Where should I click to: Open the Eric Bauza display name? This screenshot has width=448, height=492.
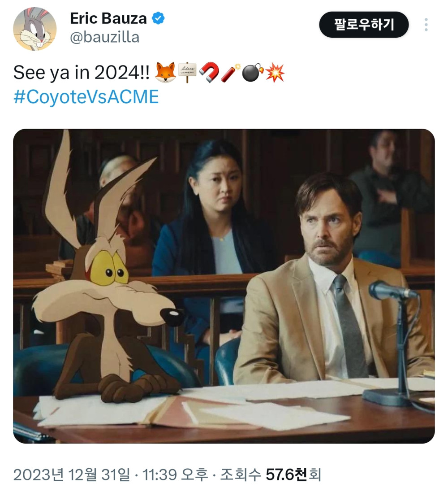pyautogui.click(x=108, y=18)
